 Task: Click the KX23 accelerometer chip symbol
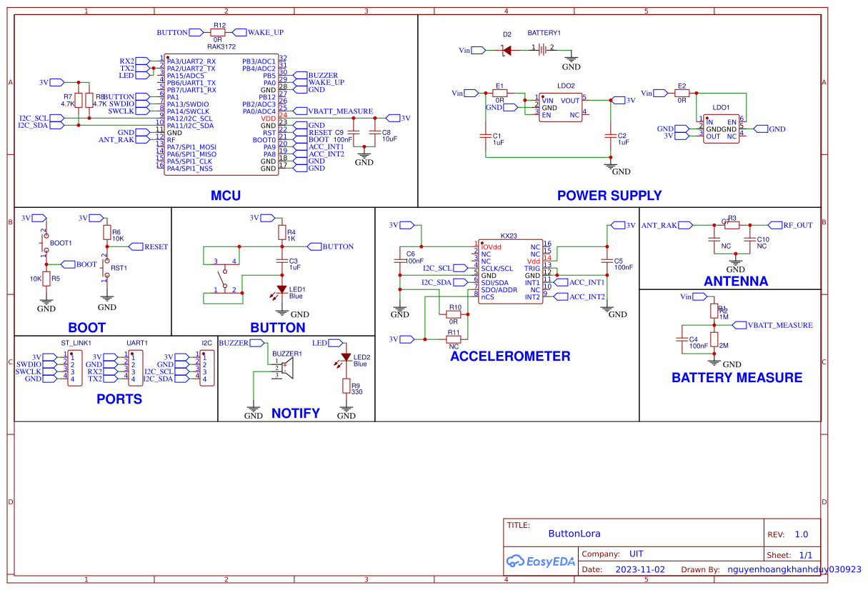tap(511, 271)
